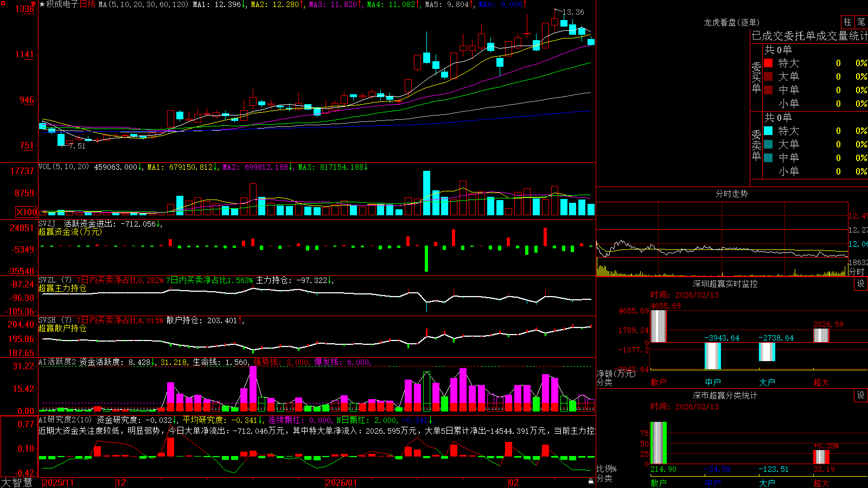Click the 2026/01 timeline marker
Viewport: 868px width, 488px height.
coord(342,483)
